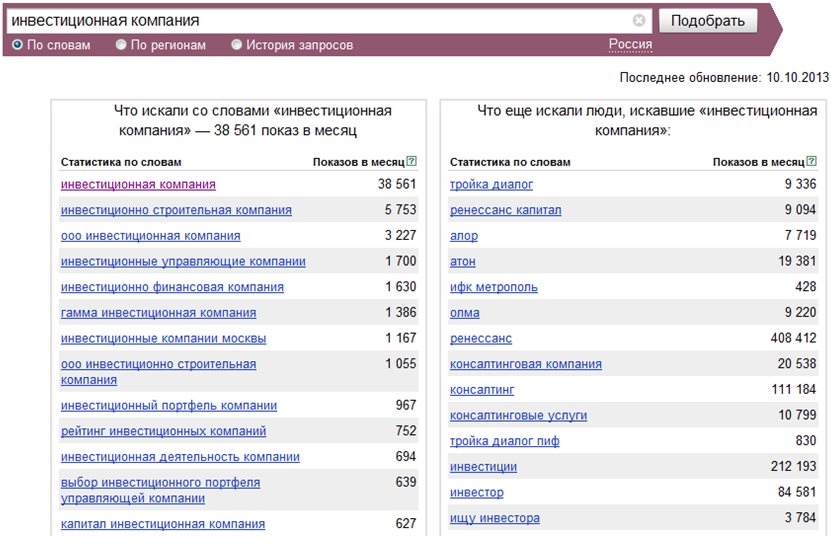836x544 pixels.
Task: Select the '19 381' value for 'атон'
Action: pyautogui.click(x=797, y=261)
